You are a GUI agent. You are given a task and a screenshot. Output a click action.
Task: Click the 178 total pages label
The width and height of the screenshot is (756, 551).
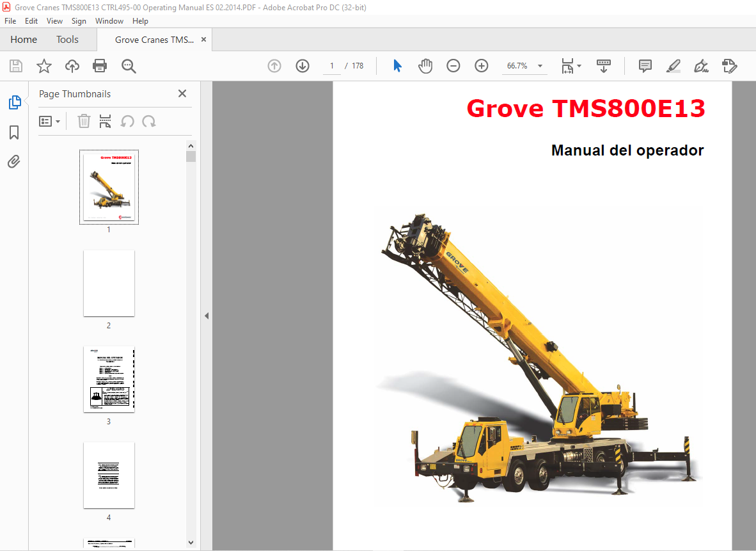[x=358, y=66]
